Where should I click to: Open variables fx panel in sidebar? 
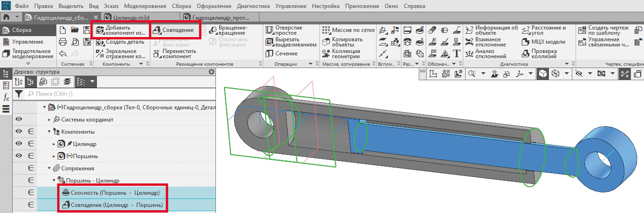click(6, 97)
